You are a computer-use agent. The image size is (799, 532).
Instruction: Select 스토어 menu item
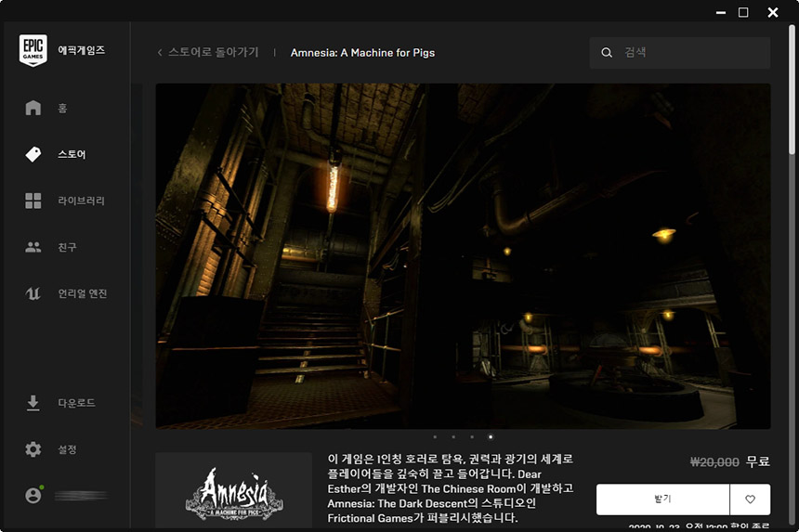(x=72, y=154)
